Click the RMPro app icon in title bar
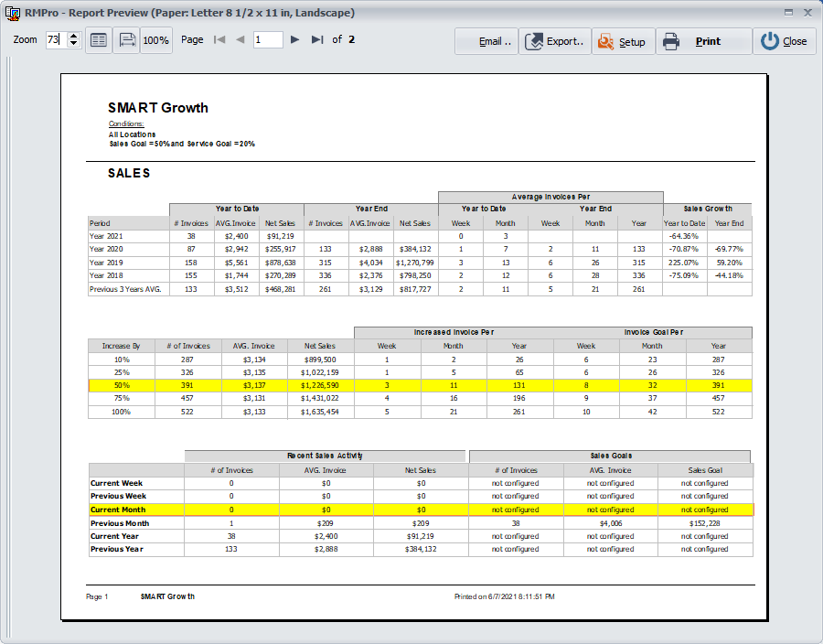The width and height of the screenshot is (823, 644). click(x=12, y=13)
